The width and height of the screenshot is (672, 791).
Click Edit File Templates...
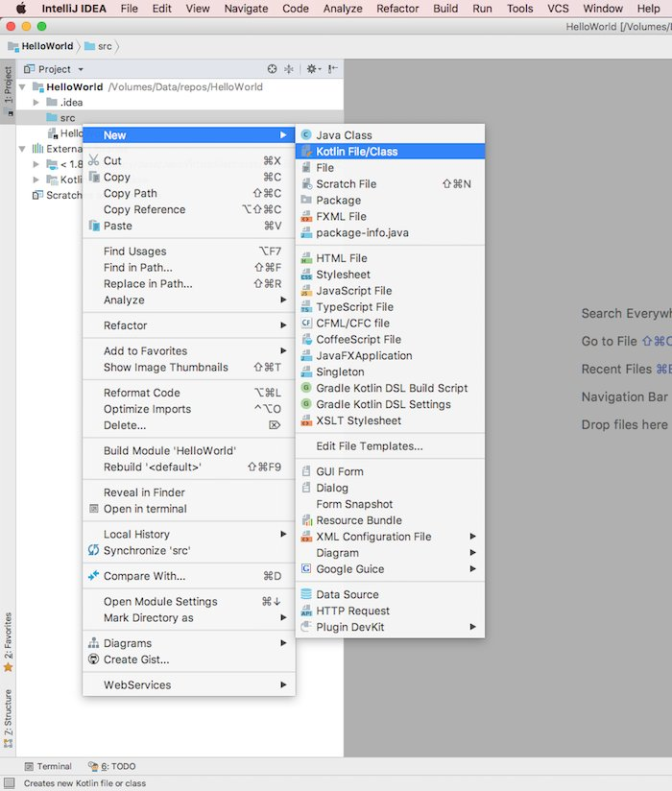(x=390, y=446)
